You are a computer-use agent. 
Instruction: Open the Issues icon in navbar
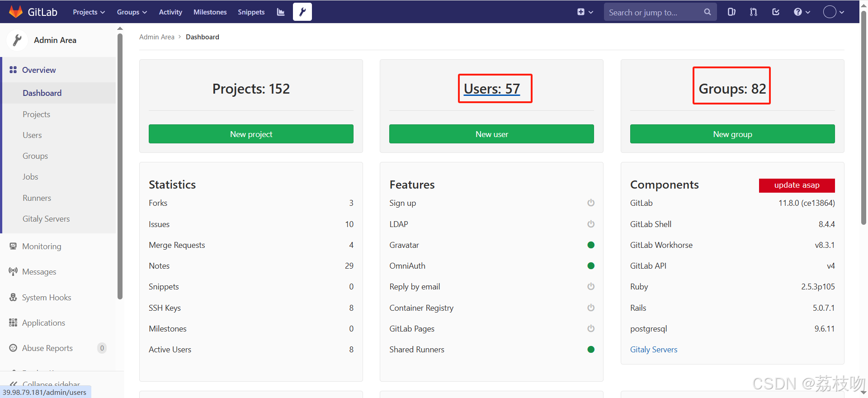(x=731, y=12)
